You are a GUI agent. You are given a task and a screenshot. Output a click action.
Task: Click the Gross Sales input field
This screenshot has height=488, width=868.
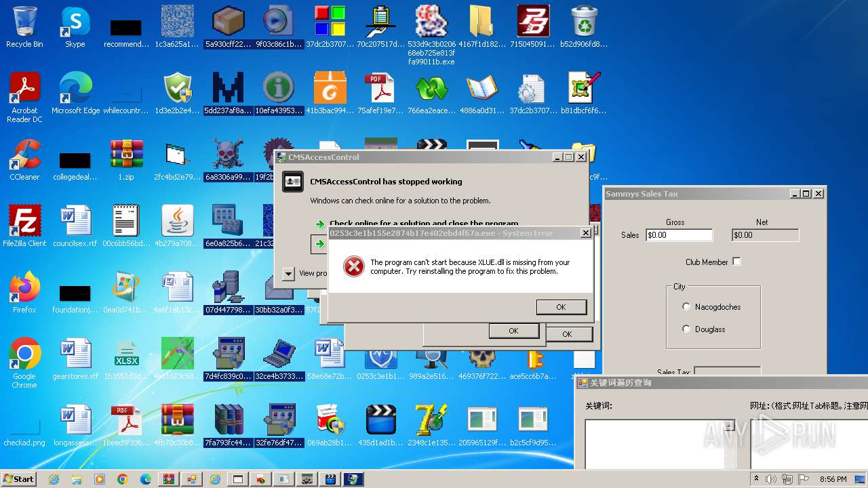pyautogui.click(x=679, y=235)
